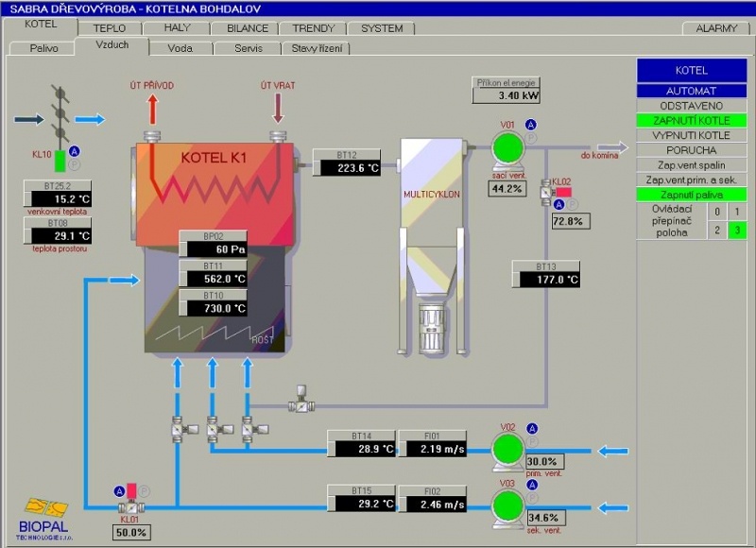The image size is (756, 548).
Task: Click the V01 suction fan 44.2% value
Action: [507, 188]
